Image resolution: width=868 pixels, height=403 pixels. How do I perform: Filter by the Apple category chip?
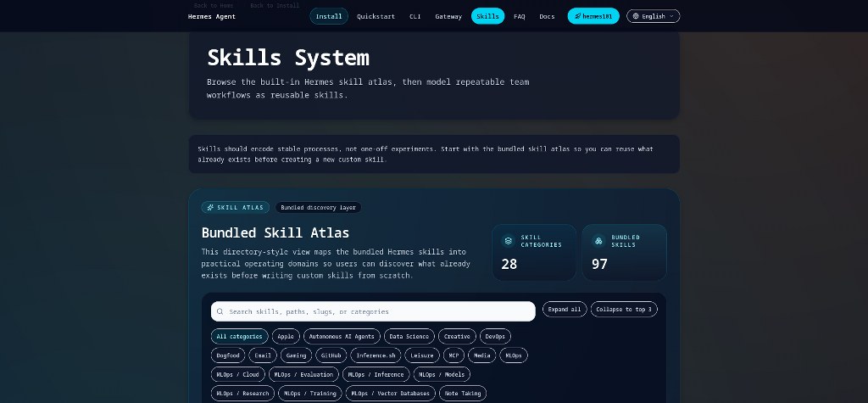[x=286, y=337]
